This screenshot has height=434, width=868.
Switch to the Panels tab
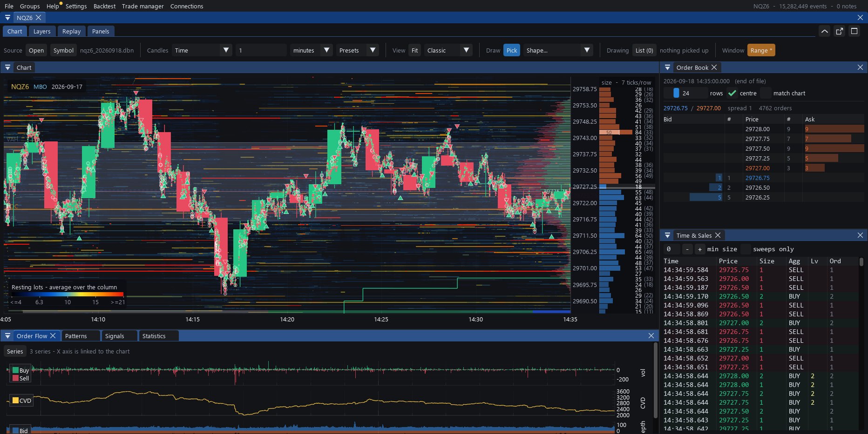101,31
